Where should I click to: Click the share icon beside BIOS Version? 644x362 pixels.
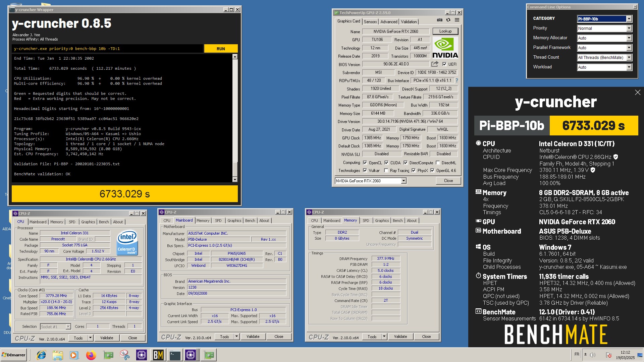tap(435, 64)
